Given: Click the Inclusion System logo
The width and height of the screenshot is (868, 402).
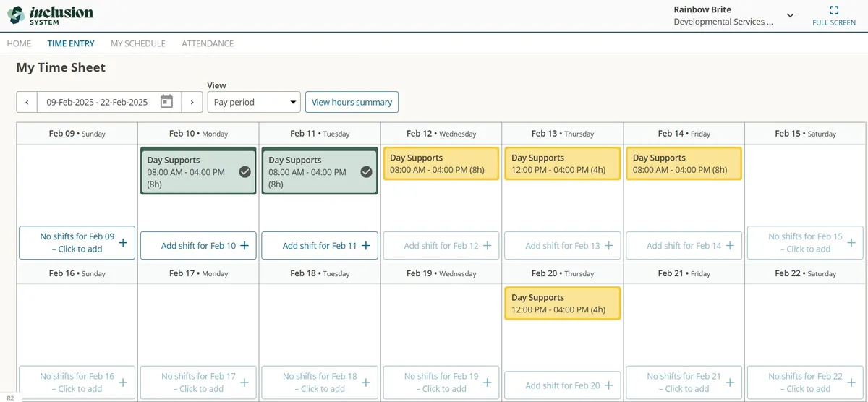Looking at the screenshot, I should point(51,14).
